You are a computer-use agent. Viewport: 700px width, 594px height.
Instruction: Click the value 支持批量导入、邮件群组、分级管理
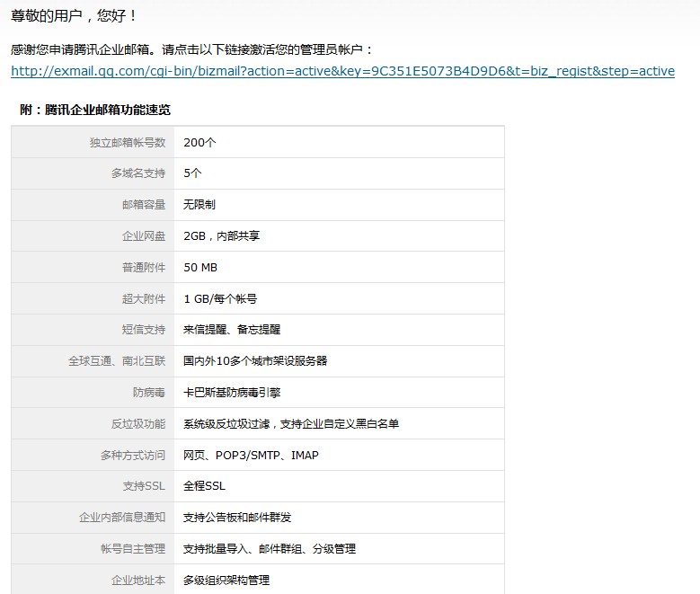point(270,548)
